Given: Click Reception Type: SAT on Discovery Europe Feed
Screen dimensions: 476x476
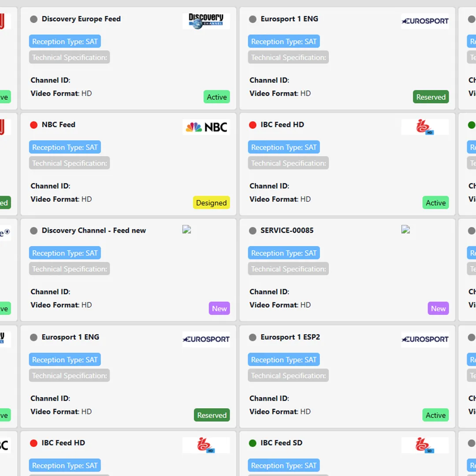Looking at the screenshot, I should 65,41.
